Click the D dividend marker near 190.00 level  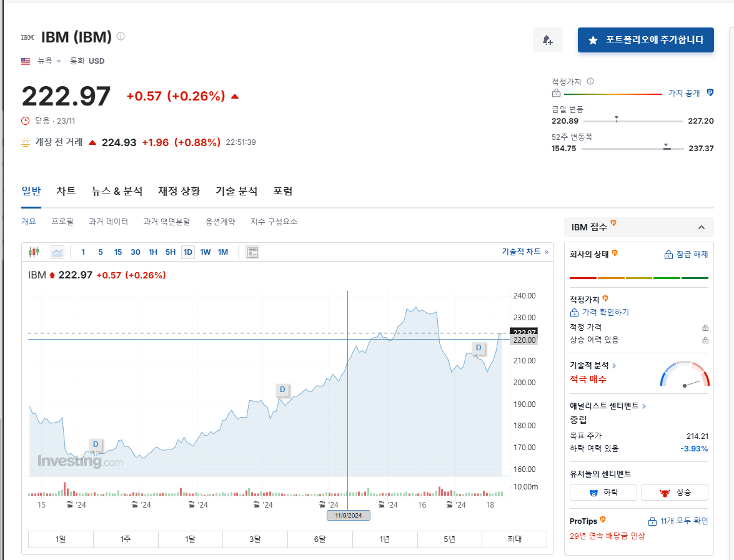tap(282, 389)
